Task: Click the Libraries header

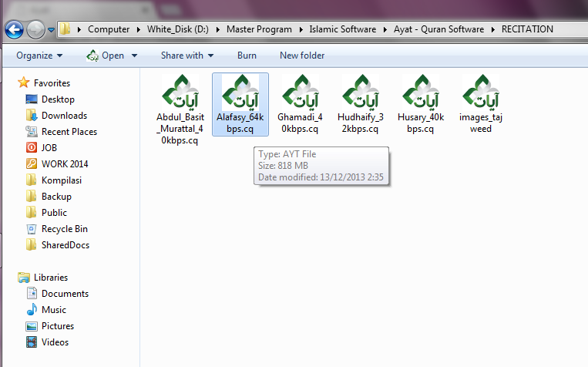Action: pyautogui.click(x=42, y=278)
